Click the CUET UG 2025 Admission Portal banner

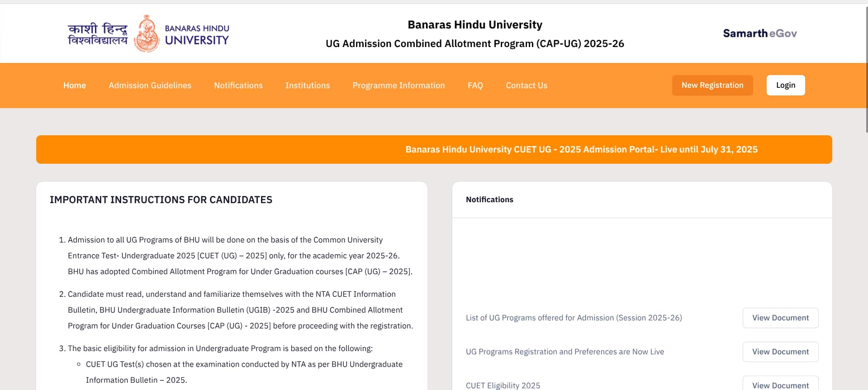pos(434,149)
